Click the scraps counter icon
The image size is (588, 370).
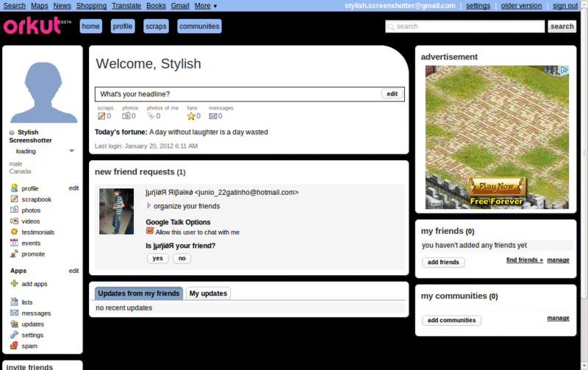click(101, 116)
